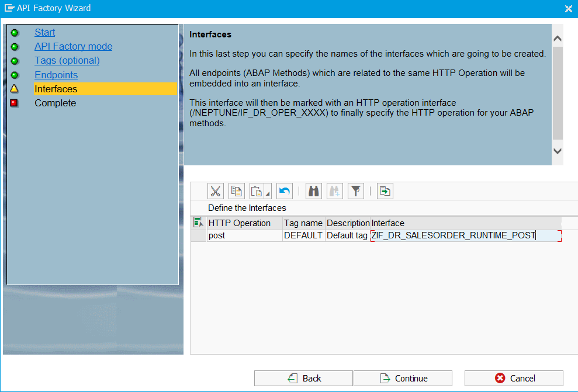Open the Tags (optional) step
The height and width of the screenshot is (392, 578).
tap(67, 61)
